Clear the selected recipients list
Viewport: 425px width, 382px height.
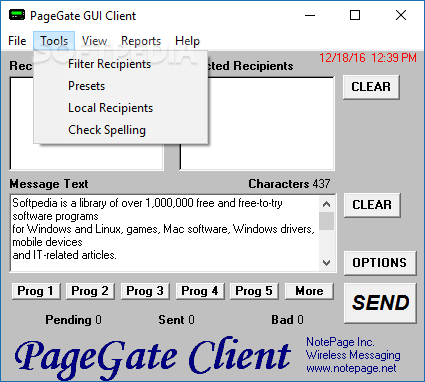(x=371, y=87)
